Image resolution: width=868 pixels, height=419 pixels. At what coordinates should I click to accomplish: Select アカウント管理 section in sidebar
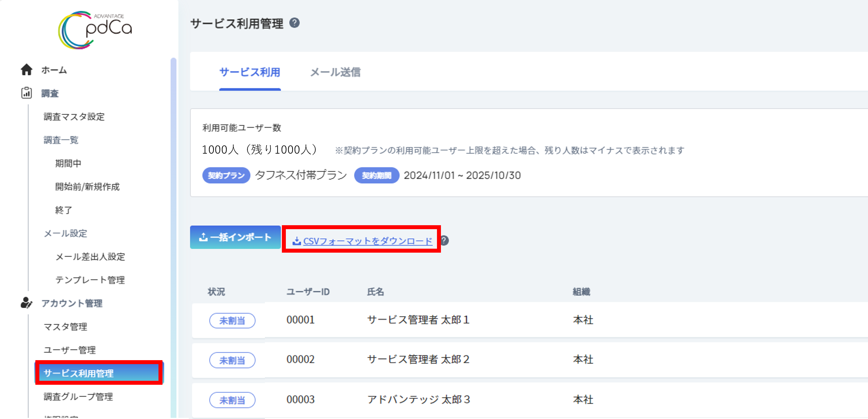pos(72,303)
